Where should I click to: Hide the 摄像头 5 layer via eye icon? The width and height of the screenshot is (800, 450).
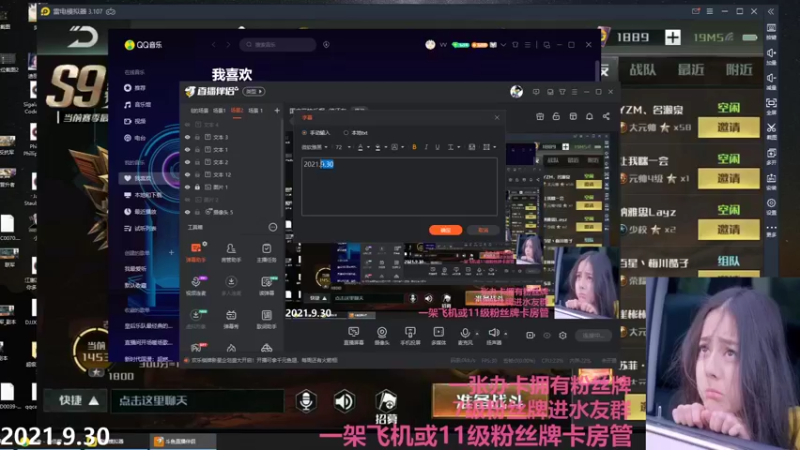(x=187, y=212)
